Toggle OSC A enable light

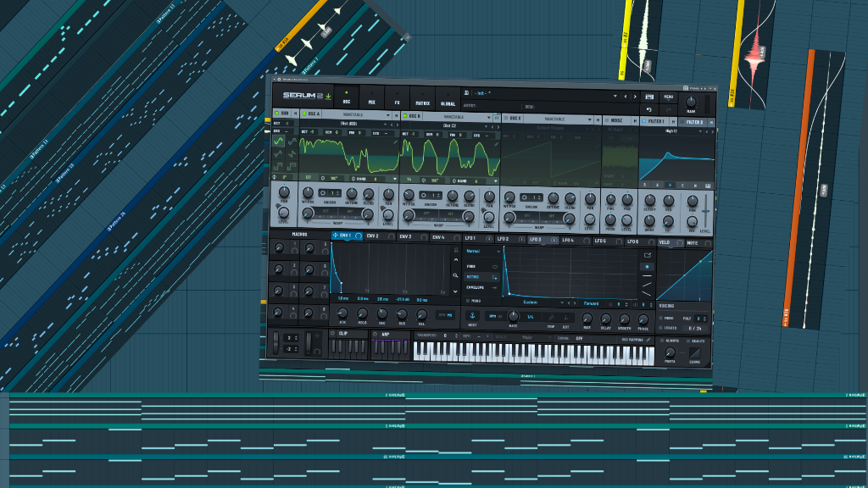point(304,114)
